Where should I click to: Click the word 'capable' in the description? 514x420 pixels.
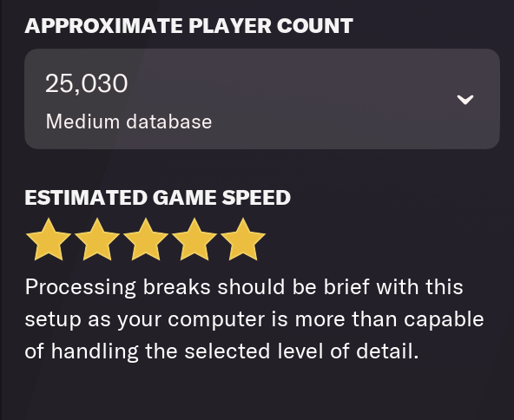(x=444, y=319)
